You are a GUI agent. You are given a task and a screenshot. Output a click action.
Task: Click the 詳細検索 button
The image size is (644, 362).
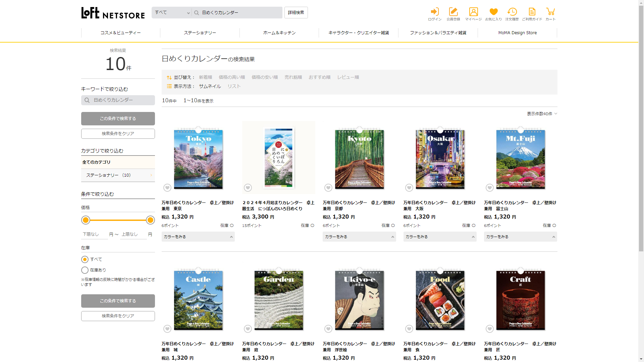[296, 12]
